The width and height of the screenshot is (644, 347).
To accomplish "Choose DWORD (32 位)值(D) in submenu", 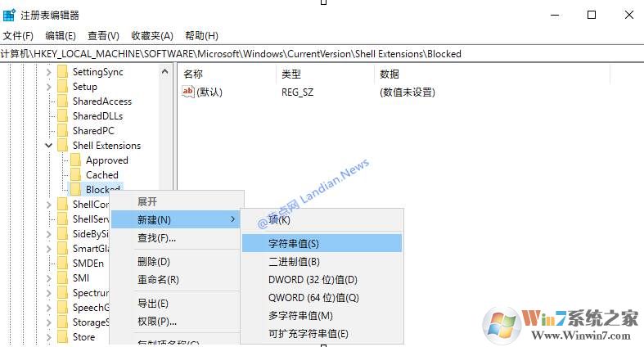I will [x=322, y=280].
